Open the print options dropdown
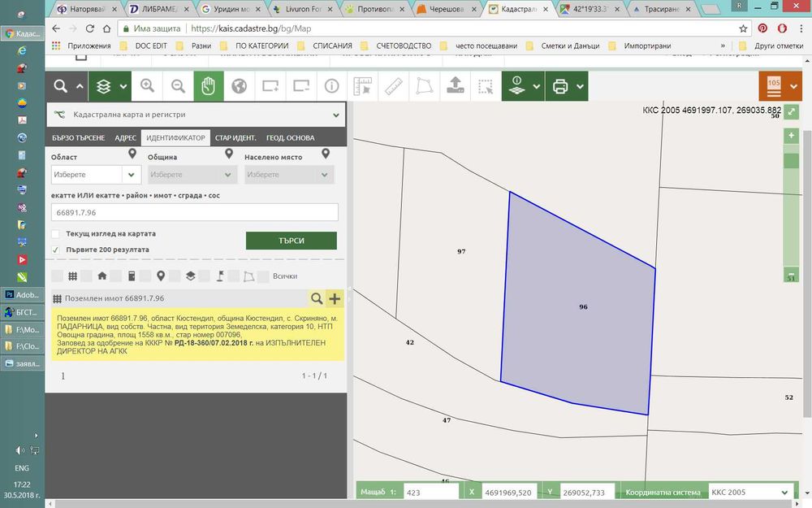812x508 pixels. (x=580, y=86)
